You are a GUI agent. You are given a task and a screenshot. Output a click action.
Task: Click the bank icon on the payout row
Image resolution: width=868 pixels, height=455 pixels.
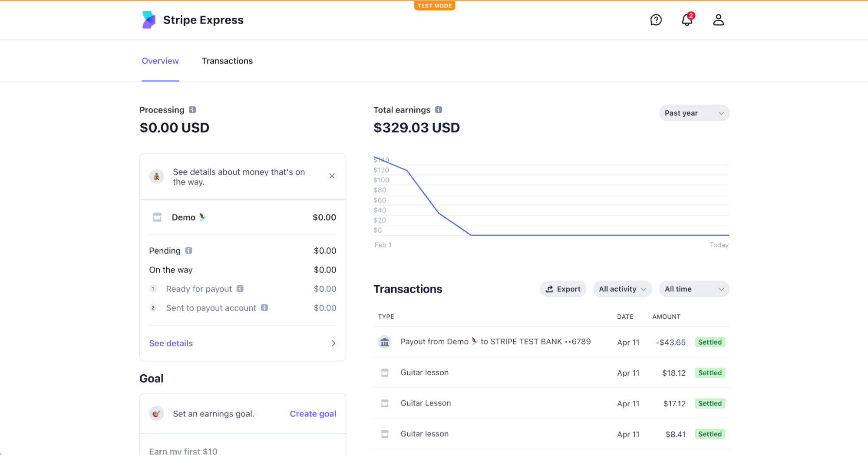tap(385, 342)
